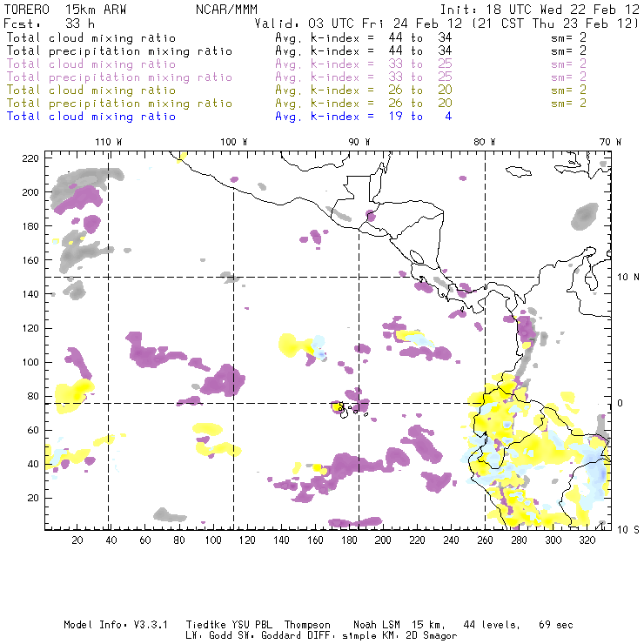644x644 pixels.
Task: Click olive "Total precipitation mixing ratio" legend line
Action: [119, 103]
